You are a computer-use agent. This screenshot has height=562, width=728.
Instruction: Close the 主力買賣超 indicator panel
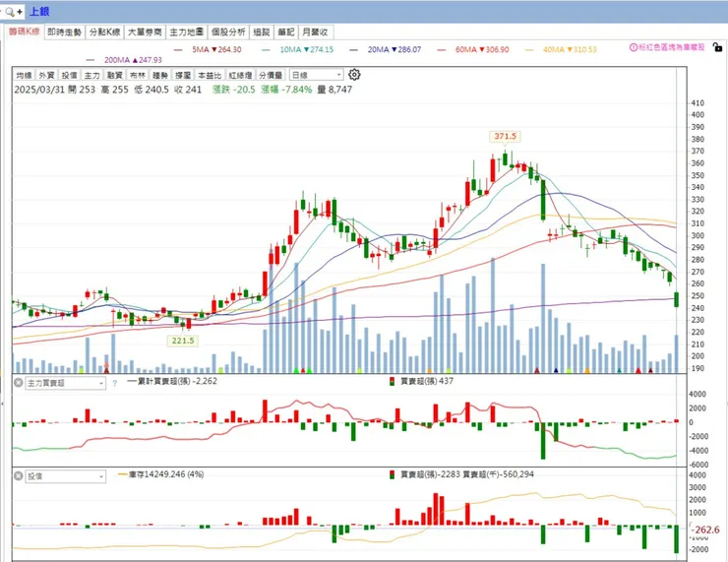18,383
